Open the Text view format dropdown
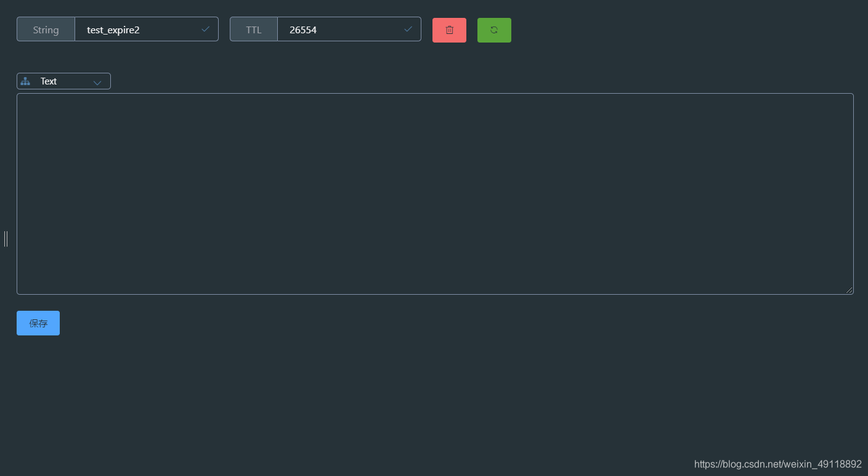 [63, 81]
